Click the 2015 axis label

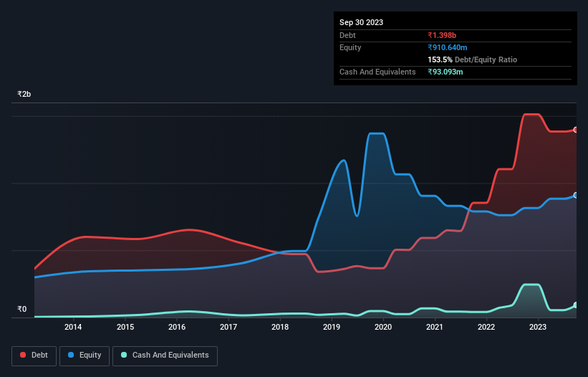125,327
